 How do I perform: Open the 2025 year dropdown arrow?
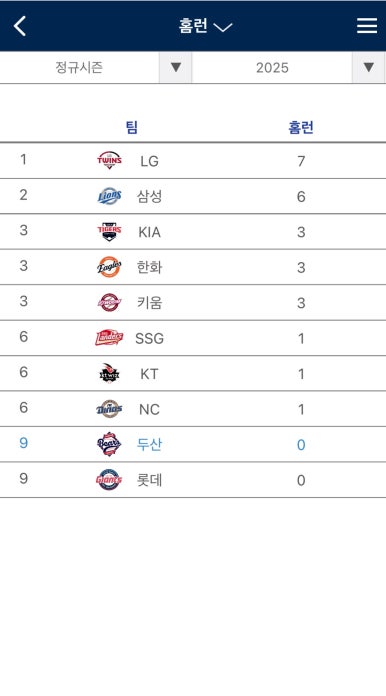(x=368, y=67)
